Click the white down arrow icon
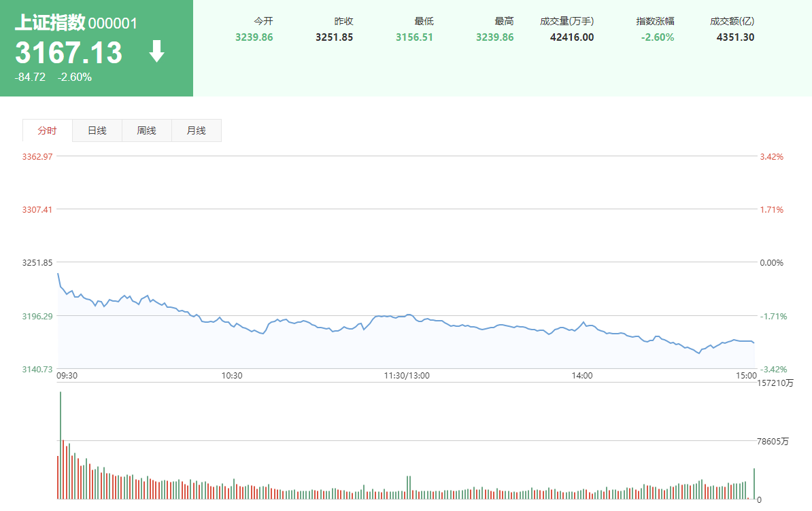Screen dimensions: 812x511 click(157, 51)
